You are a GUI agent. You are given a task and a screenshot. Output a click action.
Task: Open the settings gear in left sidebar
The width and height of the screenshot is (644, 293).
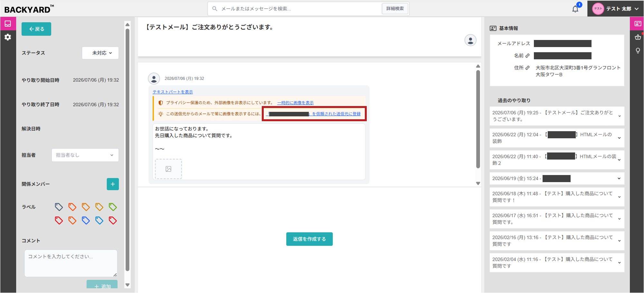(x=8, y=37)
